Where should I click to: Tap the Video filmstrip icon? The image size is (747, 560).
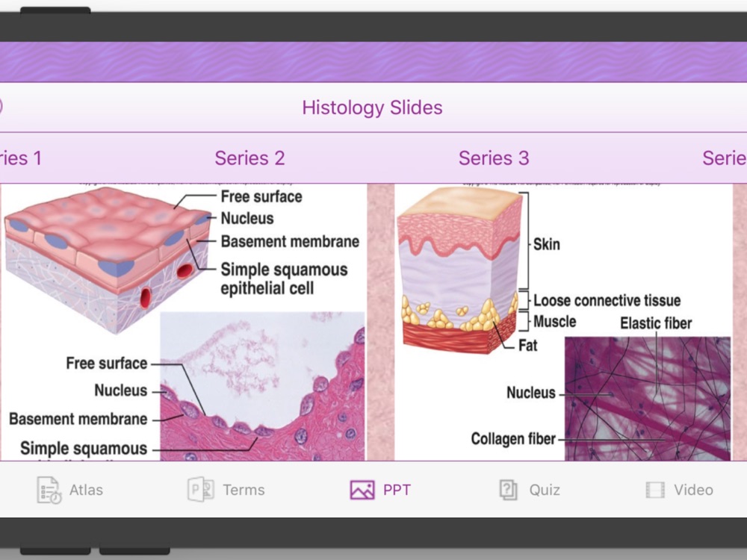655,490
